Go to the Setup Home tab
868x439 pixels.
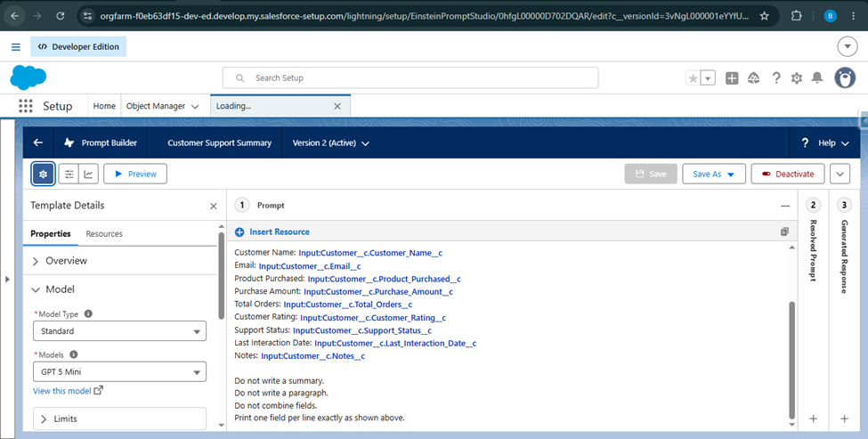[104, 106]
